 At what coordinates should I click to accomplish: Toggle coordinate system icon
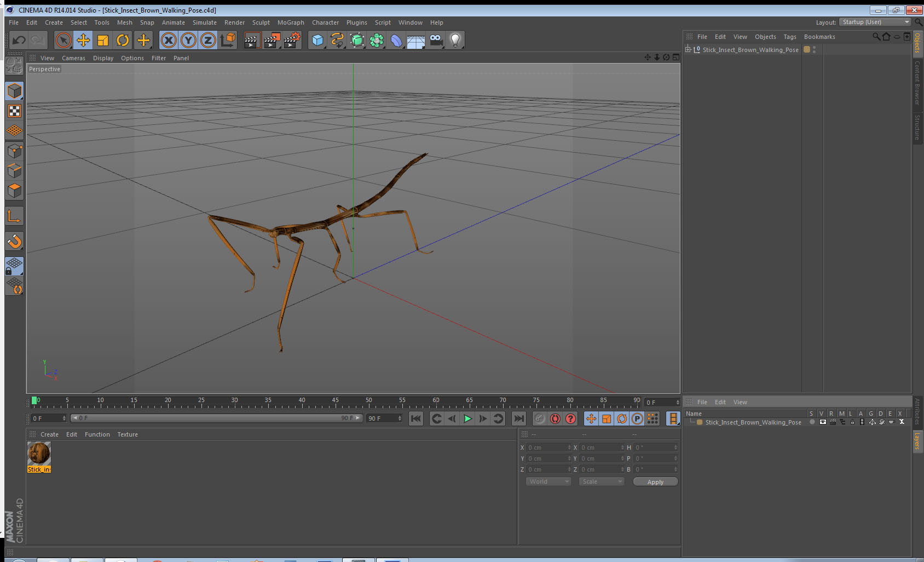pyautogui.click(x=228, y=40)
